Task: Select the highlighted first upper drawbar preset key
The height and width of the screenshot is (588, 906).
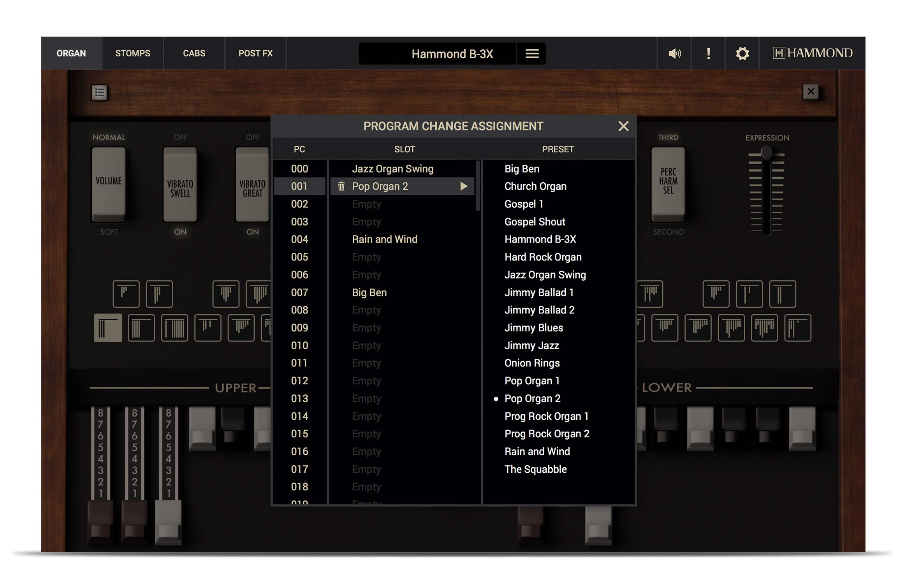Action: (x=108, y=328)
